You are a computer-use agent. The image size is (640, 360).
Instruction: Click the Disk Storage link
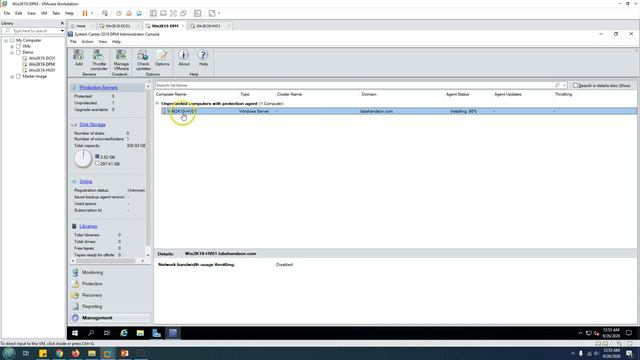(x=92, y=124)
